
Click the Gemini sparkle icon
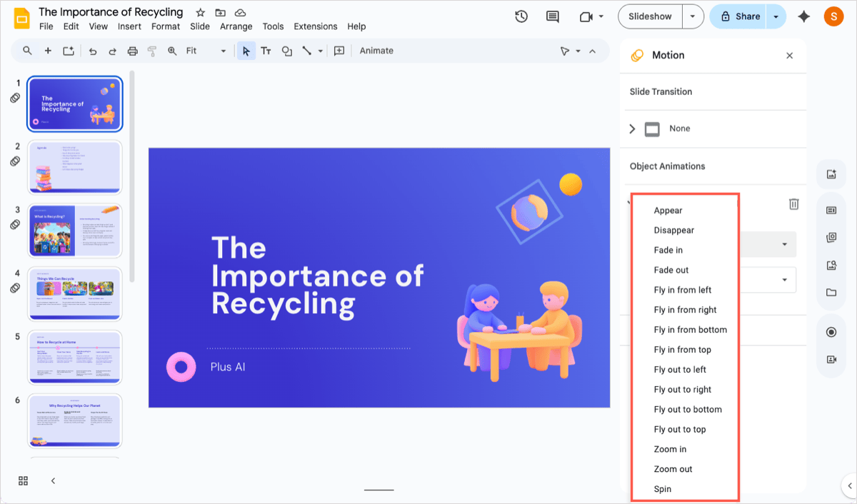(x=804, y=16)
